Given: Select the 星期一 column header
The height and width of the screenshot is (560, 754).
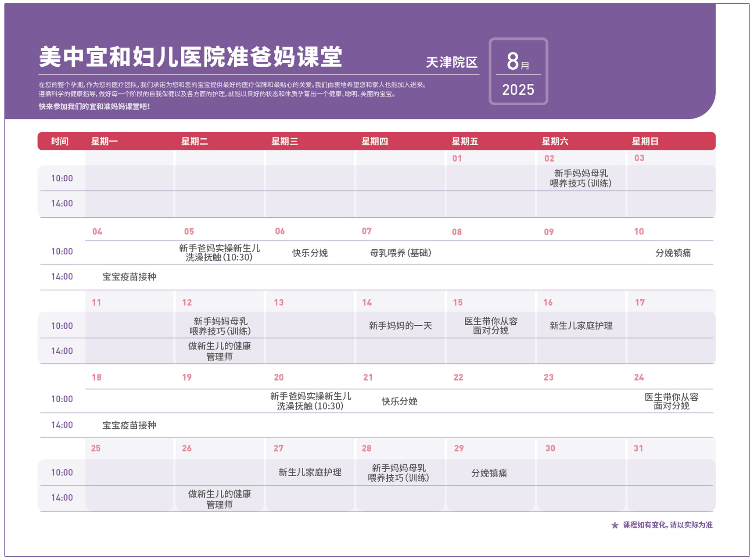Looking at the screenshot, I should pos(104,141).
